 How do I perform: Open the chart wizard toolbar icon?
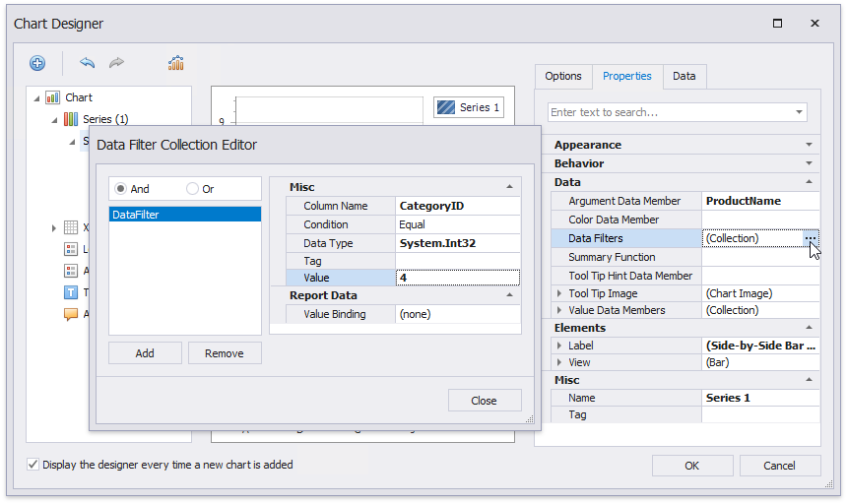tap(176, 63)
